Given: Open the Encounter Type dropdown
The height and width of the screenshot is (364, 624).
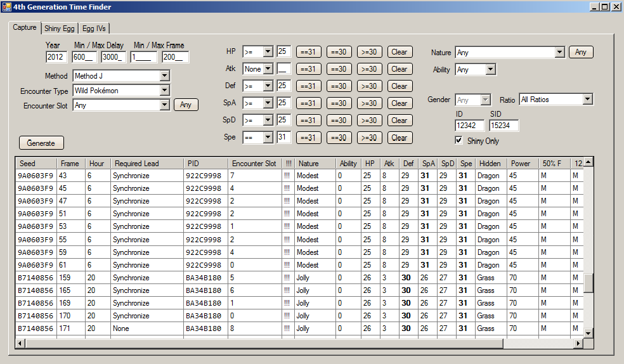Looking at the screenshot, I should click(165, 90).
